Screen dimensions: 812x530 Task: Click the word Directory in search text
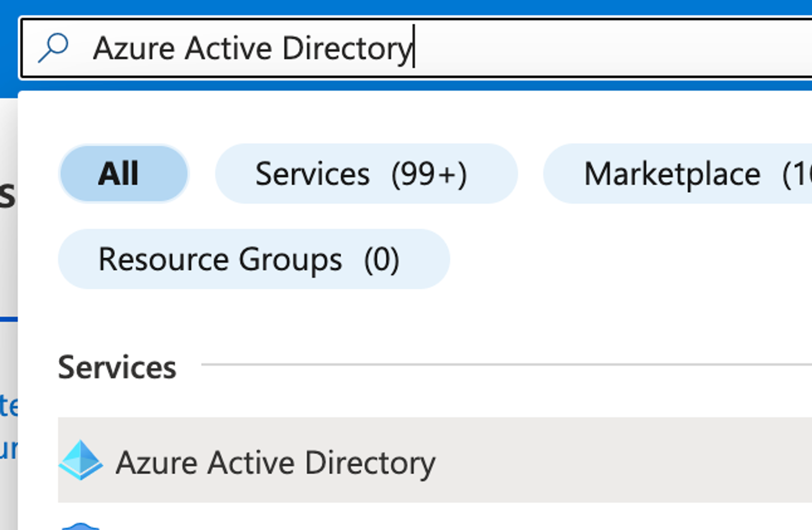347,48
